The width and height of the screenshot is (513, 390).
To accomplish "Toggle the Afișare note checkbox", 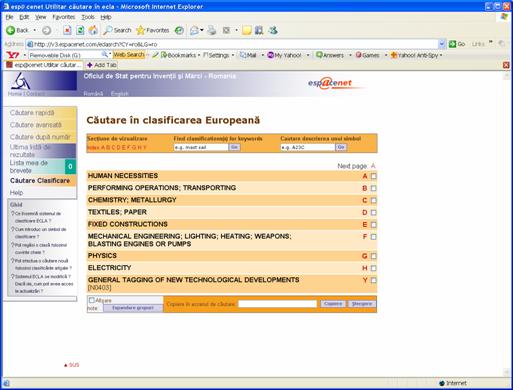I will point(92,300).
